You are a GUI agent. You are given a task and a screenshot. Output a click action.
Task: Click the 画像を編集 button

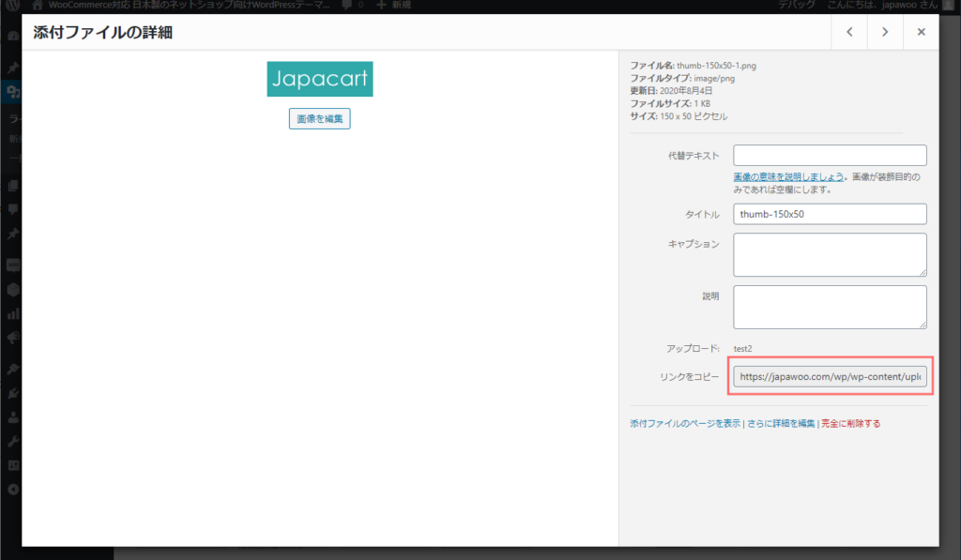click(320, 118)
